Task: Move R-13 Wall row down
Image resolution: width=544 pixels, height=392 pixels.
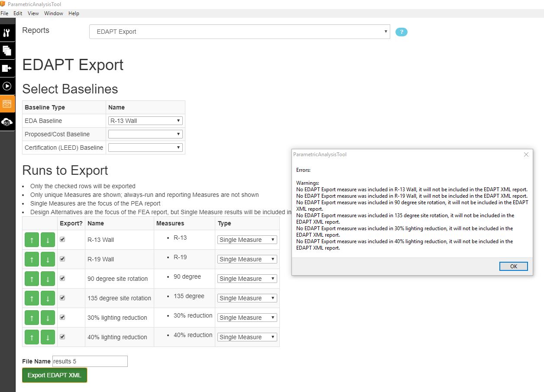Action: click(x=48, y=240)
